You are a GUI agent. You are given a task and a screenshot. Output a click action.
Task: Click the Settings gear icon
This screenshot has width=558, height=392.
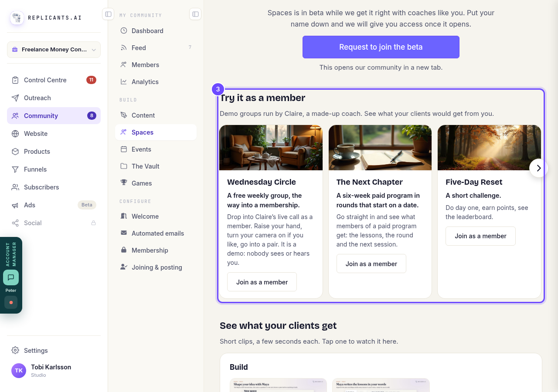click(15, 351)
